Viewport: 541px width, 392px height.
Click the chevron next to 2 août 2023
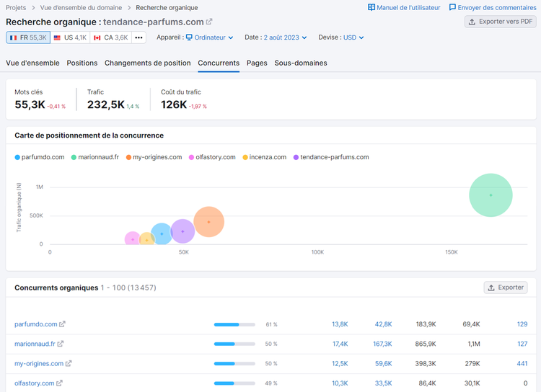click(304, 37)
